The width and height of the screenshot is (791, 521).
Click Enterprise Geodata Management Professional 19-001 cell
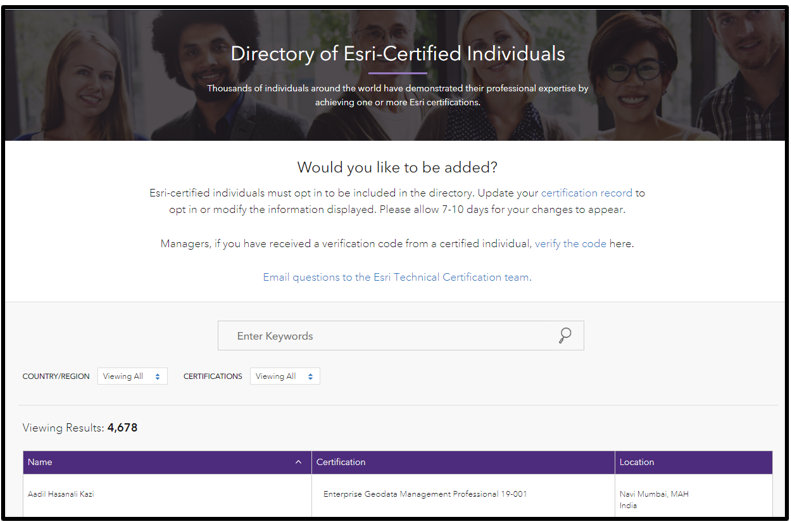pos(425,494)
